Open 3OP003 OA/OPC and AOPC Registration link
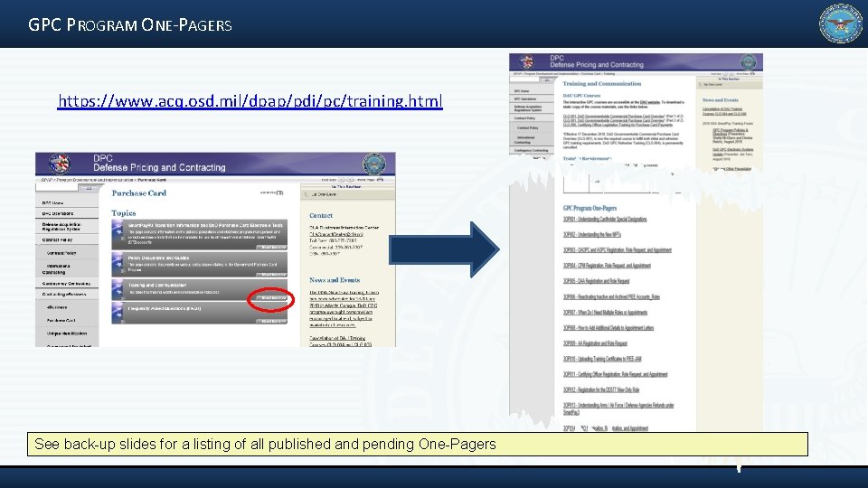Viewport: 868px width, 488px height. [x=618, y=250]
